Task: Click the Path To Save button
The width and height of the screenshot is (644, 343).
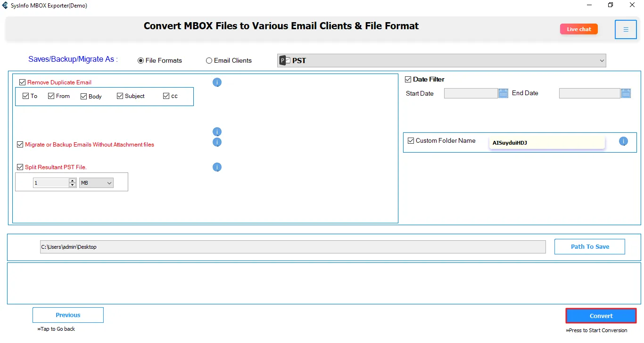Action: pyautogui.click(x=589, y=246)
